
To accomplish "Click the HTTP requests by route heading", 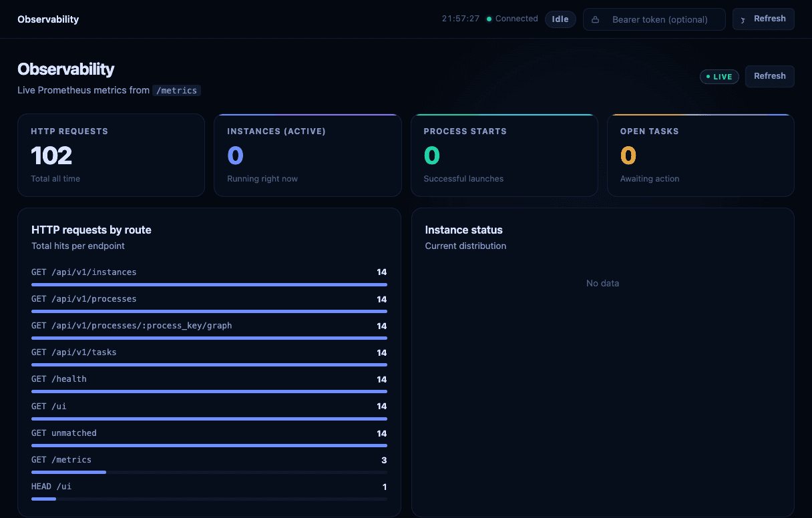I will 91,230.
